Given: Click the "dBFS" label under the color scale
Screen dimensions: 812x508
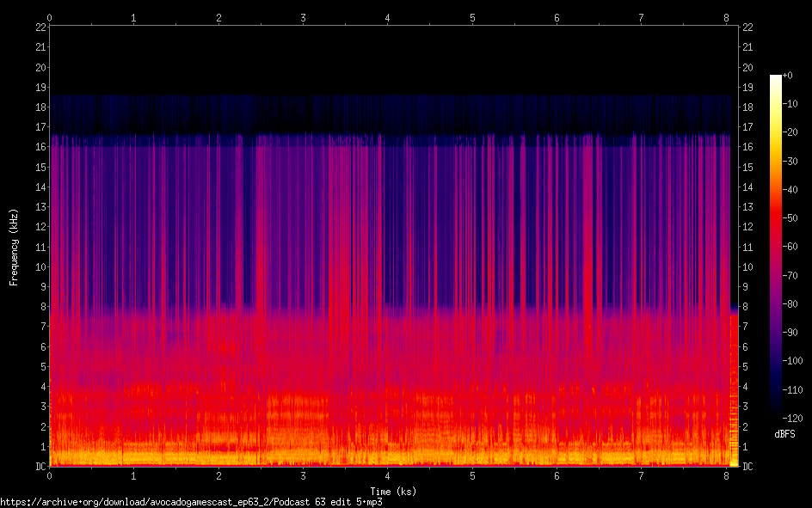Looking at the screenshot, I should (784, 434).
